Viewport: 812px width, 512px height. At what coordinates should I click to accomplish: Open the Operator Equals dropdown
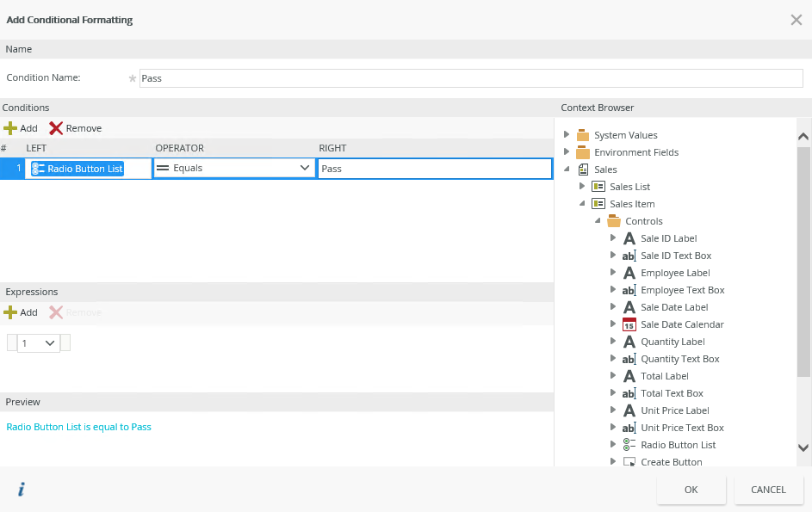304,169
